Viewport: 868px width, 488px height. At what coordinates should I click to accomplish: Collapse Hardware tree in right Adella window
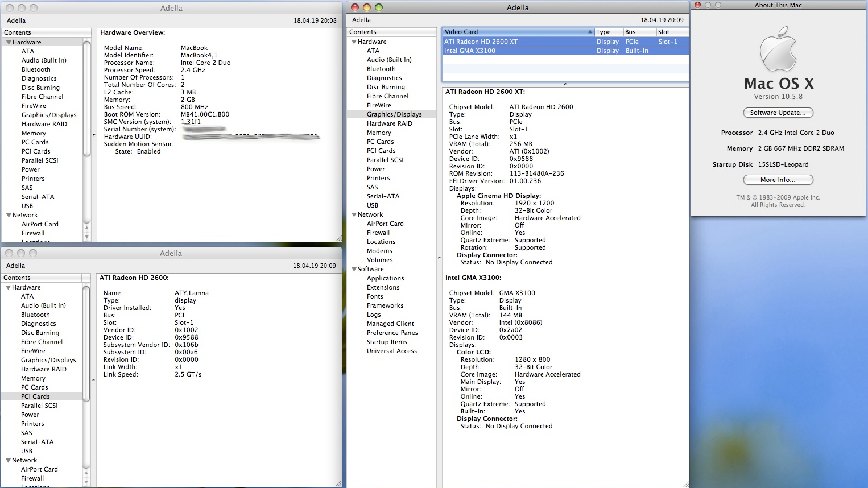point(354,42)
